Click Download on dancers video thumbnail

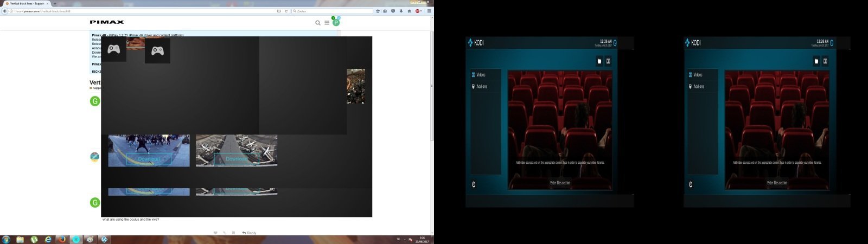click(149, 159)
